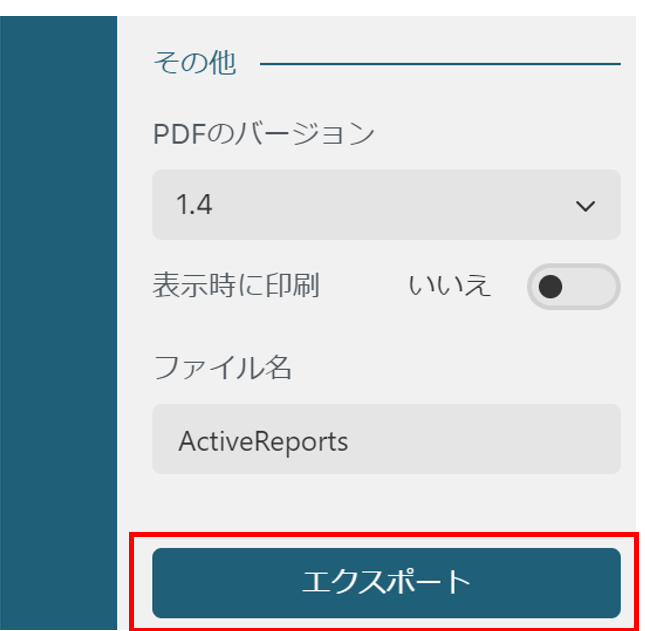Image resolution: width=645 pixels, height=631 pixels.
Task: Click the ファイル名 input field
Action: coord(386,439)
